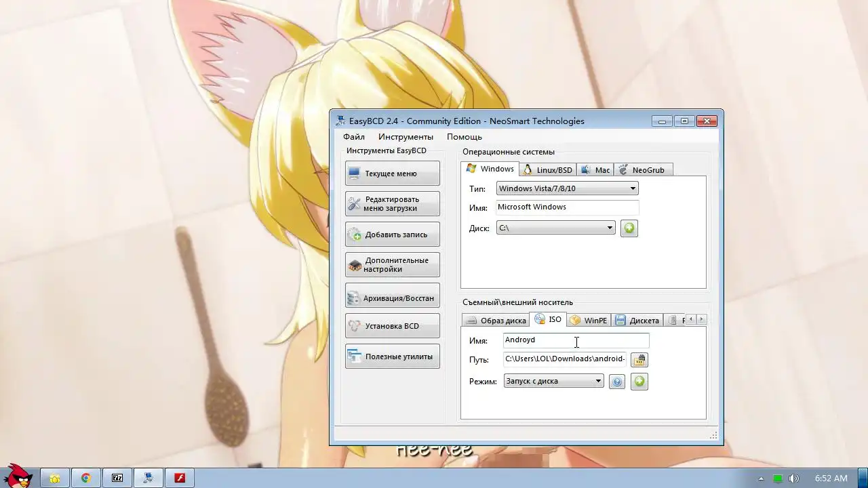868x488 pixels.
Task: Click the blue help icon beside Режим
Action: [617, 382]
